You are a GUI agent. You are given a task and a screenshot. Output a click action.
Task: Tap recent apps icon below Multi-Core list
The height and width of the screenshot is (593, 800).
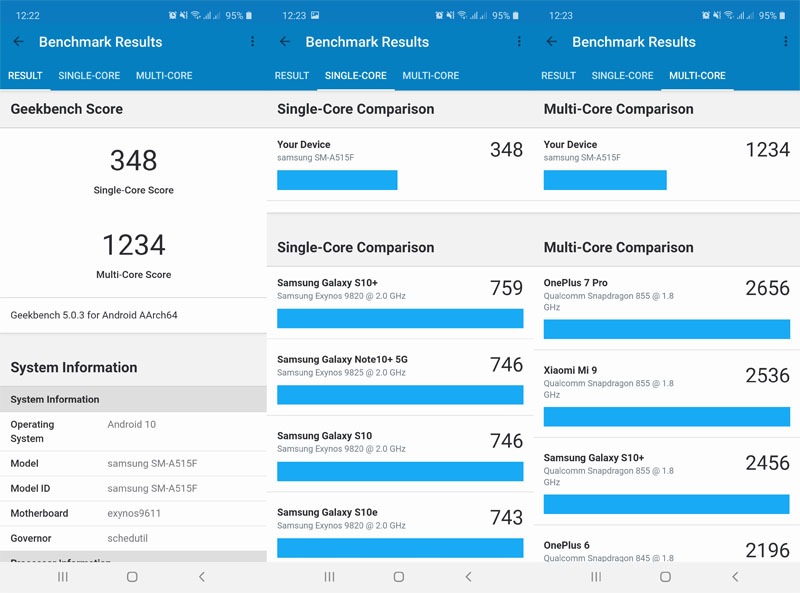[596, 577]
